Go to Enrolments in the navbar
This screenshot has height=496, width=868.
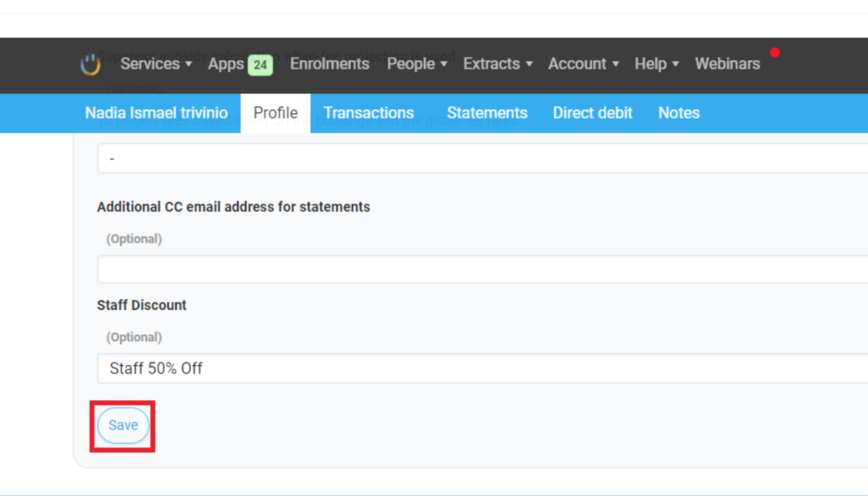coord(329,64)
